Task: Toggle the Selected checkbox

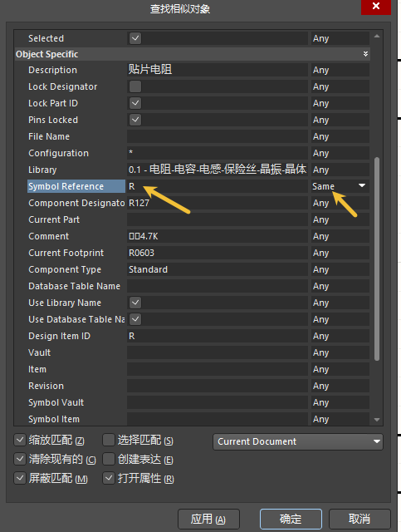Action: coord(135,38)
